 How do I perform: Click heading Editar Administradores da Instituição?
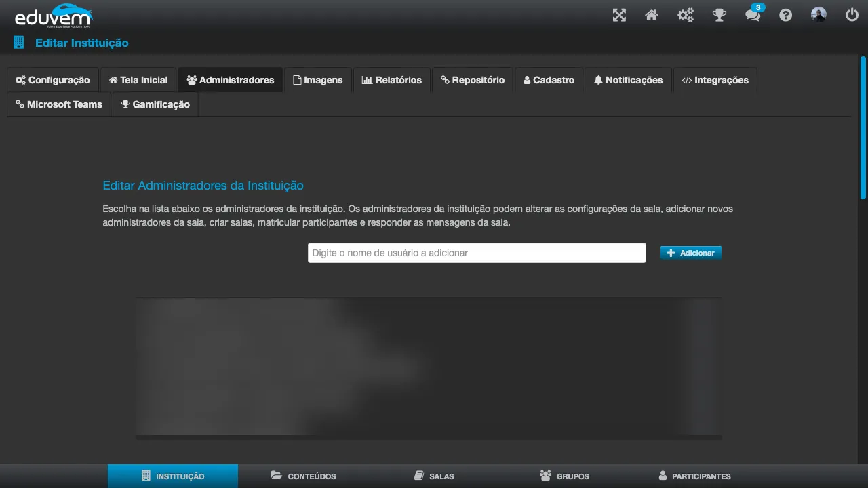point(203,186)
